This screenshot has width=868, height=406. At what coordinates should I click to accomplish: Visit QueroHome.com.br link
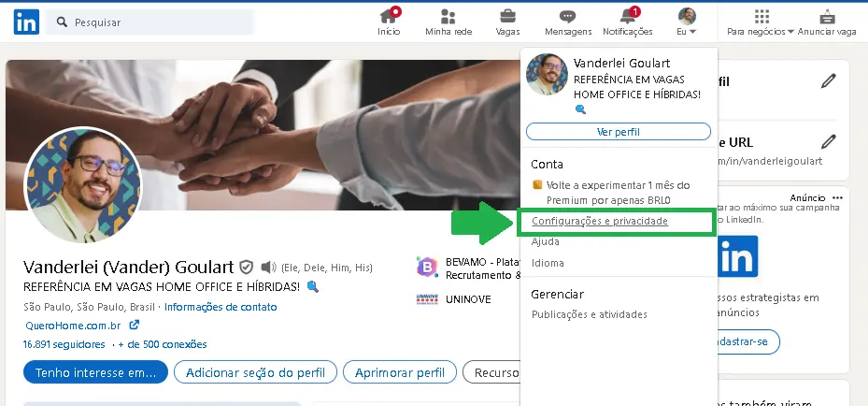tap(73, 326)
